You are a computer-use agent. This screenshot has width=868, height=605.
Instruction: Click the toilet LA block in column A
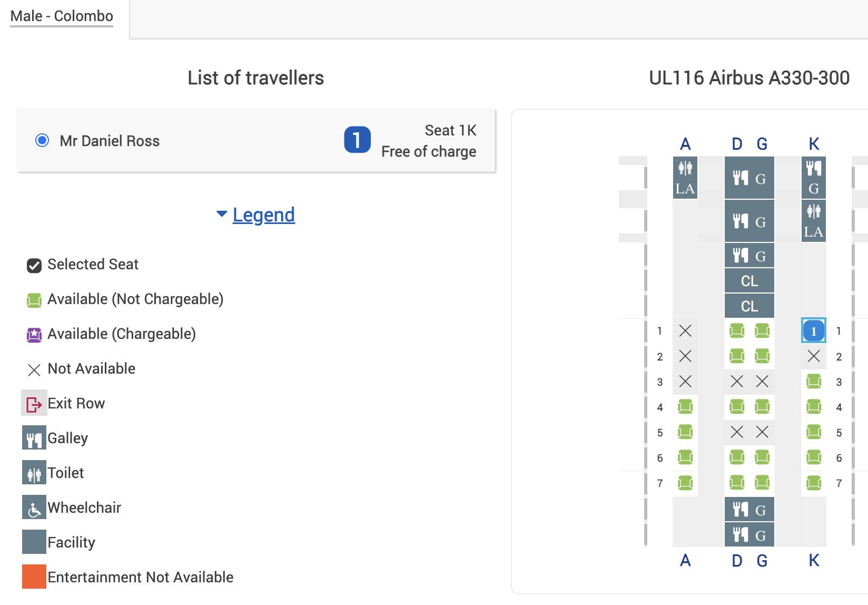685,178
